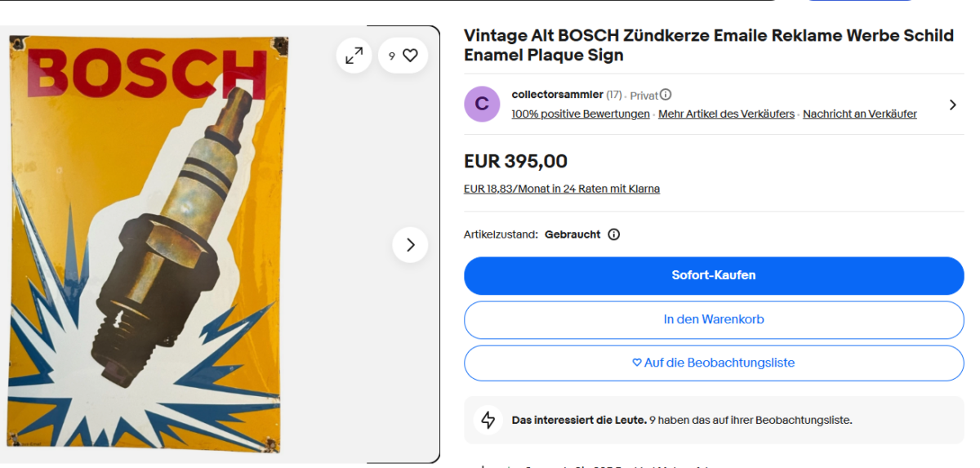The height and width of the screenshot is (468, 980).
Task: Go to the next product image
Action: 410,245
